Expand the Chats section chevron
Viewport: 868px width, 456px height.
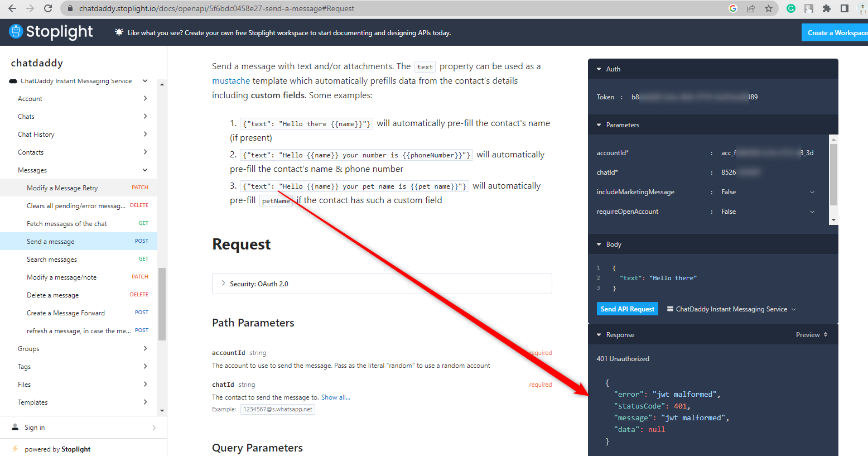pyautogui.click(x=145, y=117)
